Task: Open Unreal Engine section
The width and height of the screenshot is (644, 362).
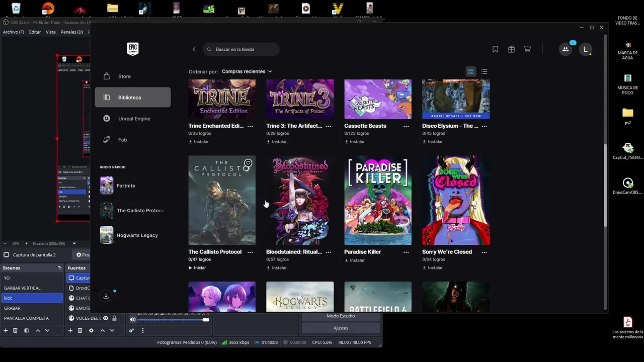Action: pyautogui.click(x=133, y=119)
